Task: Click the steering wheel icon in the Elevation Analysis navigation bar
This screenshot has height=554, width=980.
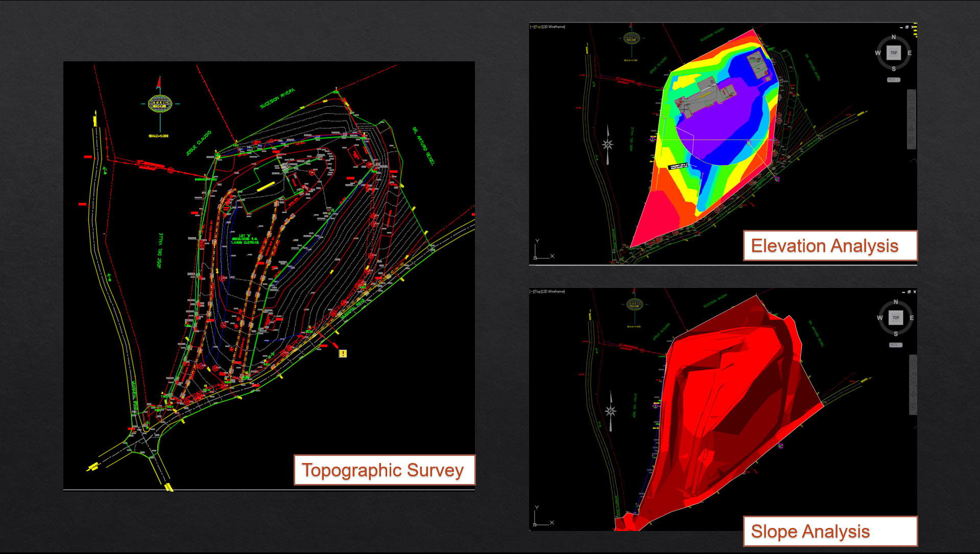Action: click(x=912, y=98)
